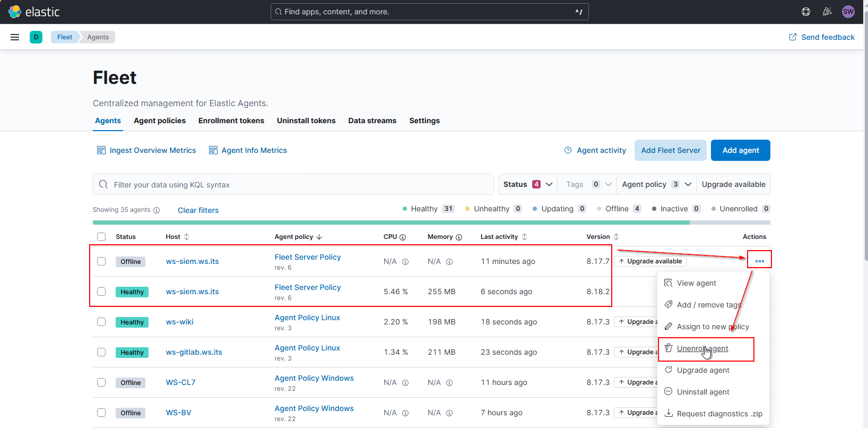The height and width of the screenshot is (428, 868).
Task: Open the Uninstall tokens tab
Action: [306, 121]
